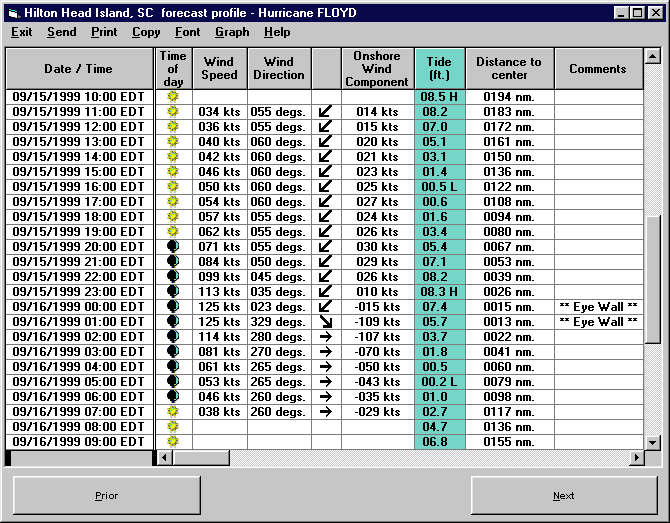Screen dimensions: 670x523
Task: Click southeast wind arrow in 09/16/1999 01:00 row
Action: click(x=326, y=322)
